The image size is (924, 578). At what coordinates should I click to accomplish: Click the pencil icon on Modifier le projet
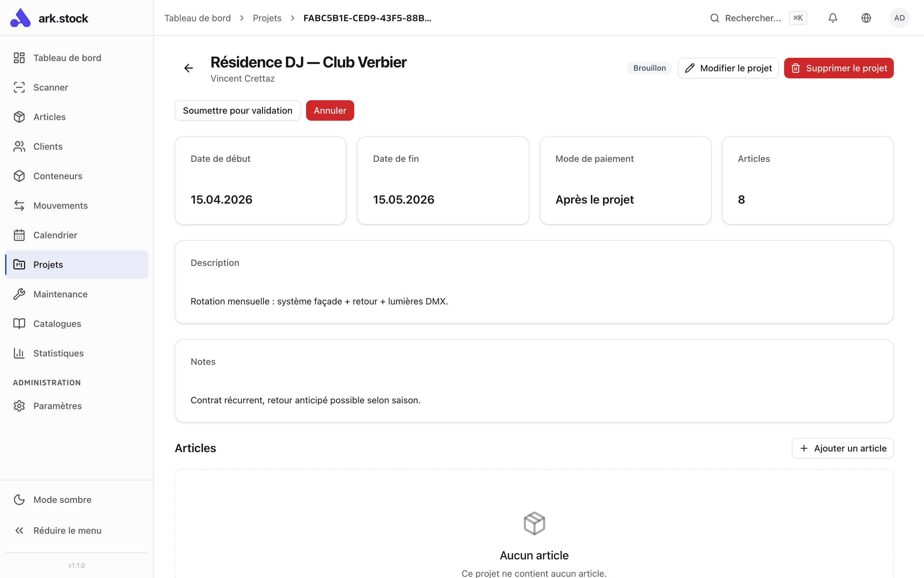(x=689, y=68)
